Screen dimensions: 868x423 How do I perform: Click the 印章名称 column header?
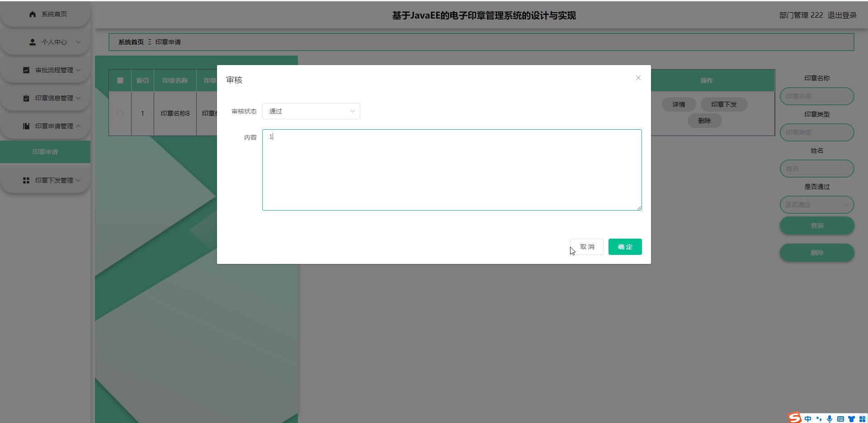tap(175, 80)
